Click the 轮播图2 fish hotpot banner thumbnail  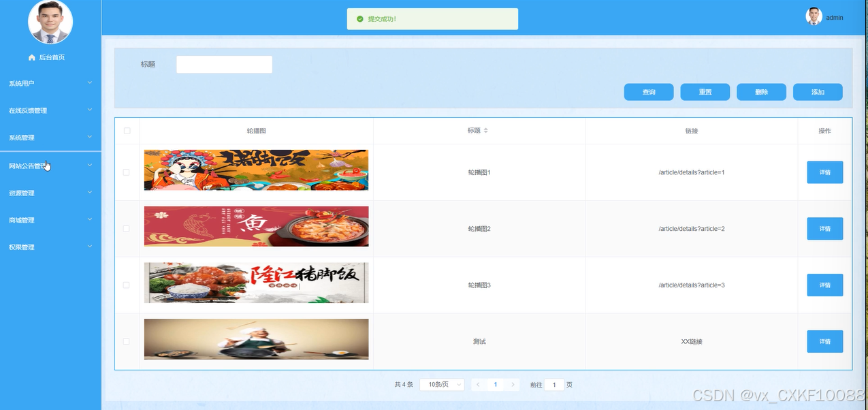256,226
